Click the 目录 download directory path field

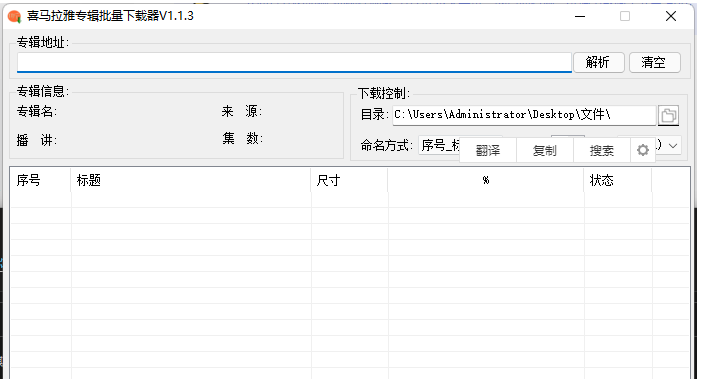point(524,115)
